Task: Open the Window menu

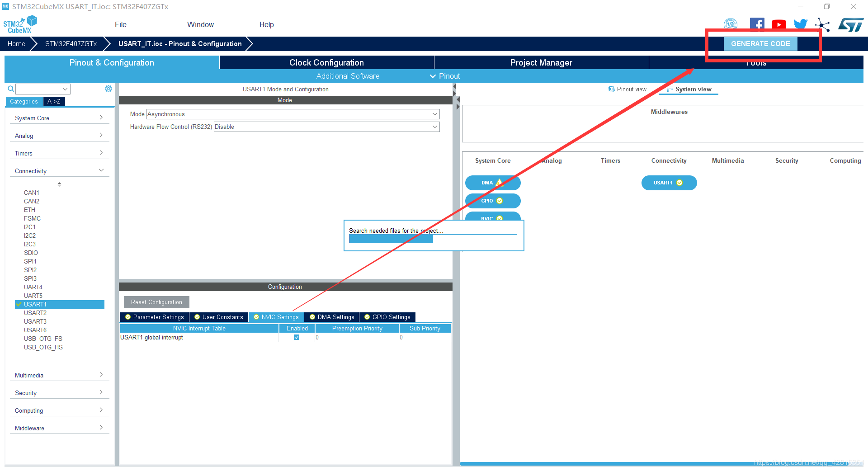Action: (x=200, y=24)
